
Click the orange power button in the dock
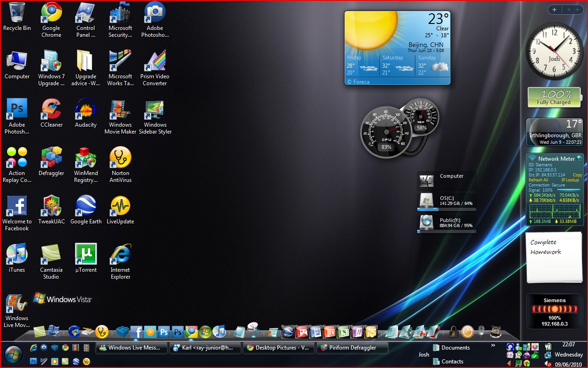[467, 332]
